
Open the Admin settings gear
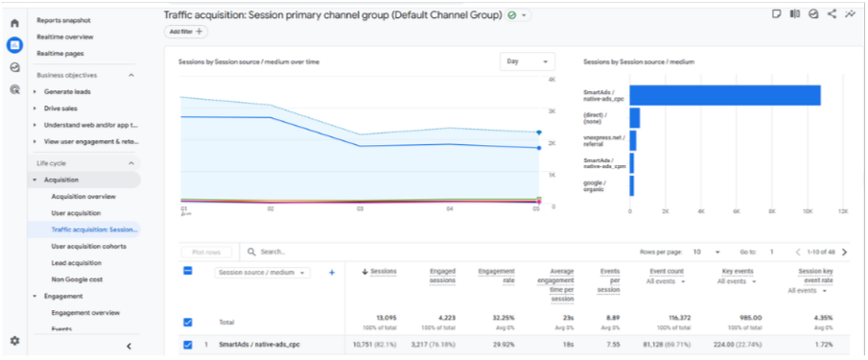[x=15, y=341]
